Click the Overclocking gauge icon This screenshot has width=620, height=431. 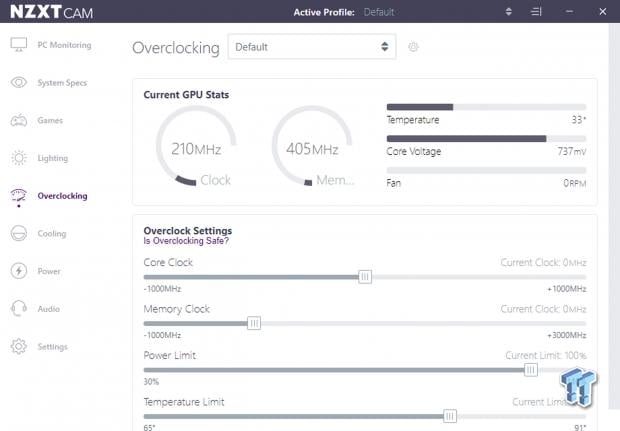[19, 197]
